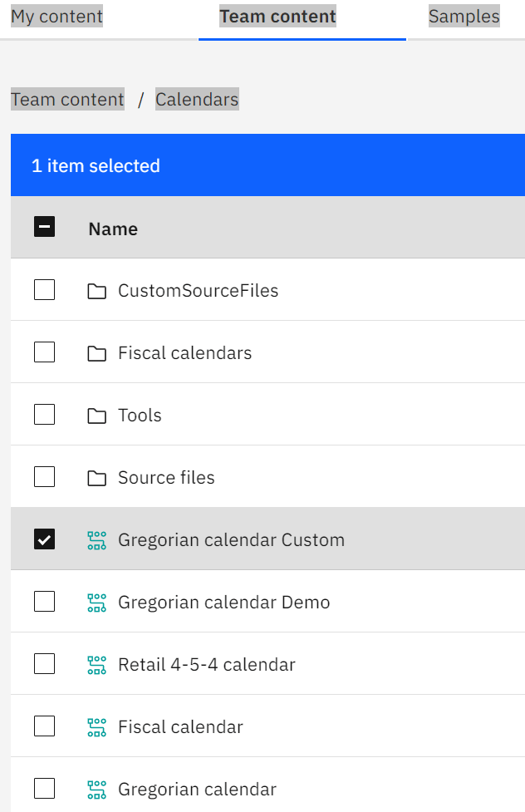This screenshot has width=525, height=812.
Task: Click the Gregorian calendar Demo data module icon
Action: 97,601
